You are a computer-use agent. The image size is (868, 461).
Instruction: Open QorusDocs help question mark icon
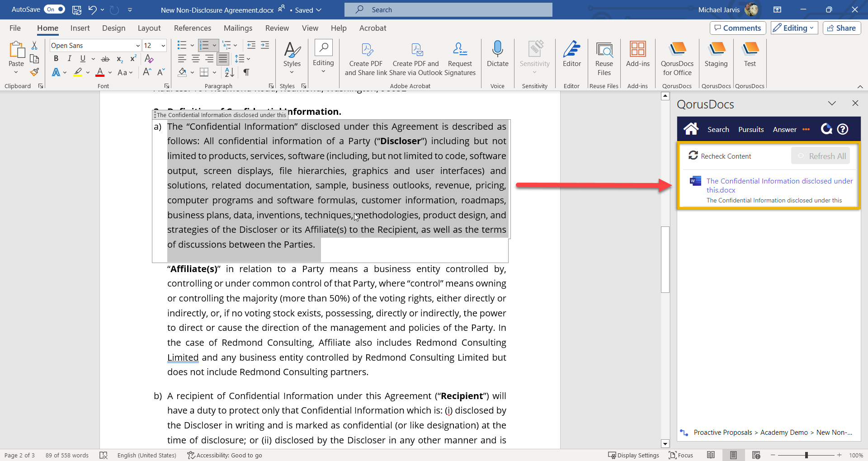(843, 129)
